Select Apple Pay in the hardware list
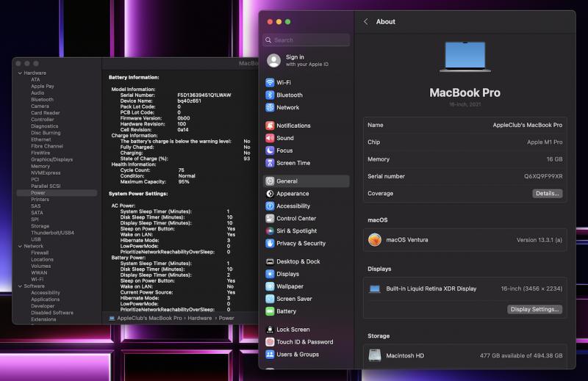 (43, 86)
